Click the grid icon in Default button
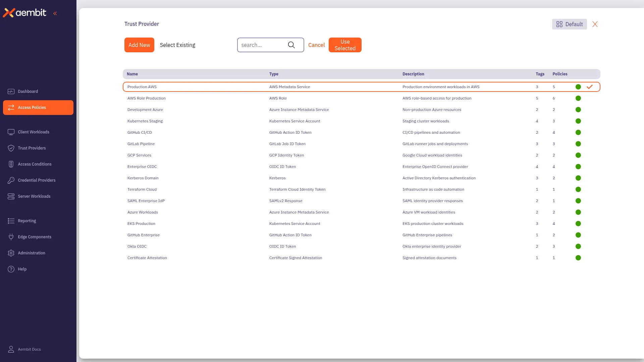The height and width of the screenshot is (362, 644). (559, 24)
